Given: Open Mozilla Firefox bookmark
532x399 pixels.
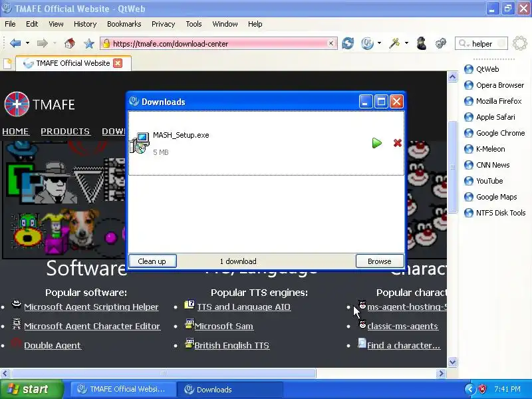Looking at the screenshot, I should pos(493,101).
